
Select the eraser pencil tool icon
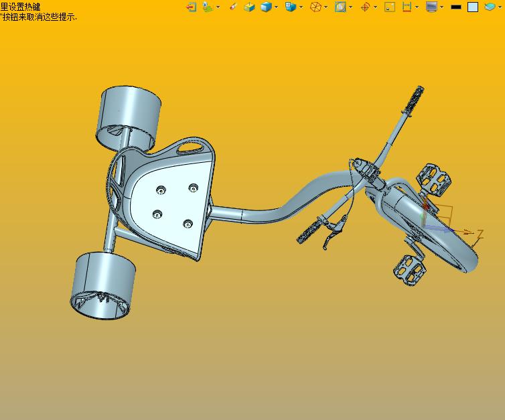(x=233, y=7)
